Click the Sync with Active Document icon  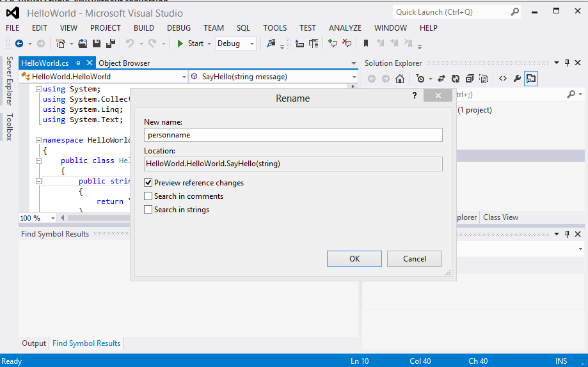pos(441,79)
